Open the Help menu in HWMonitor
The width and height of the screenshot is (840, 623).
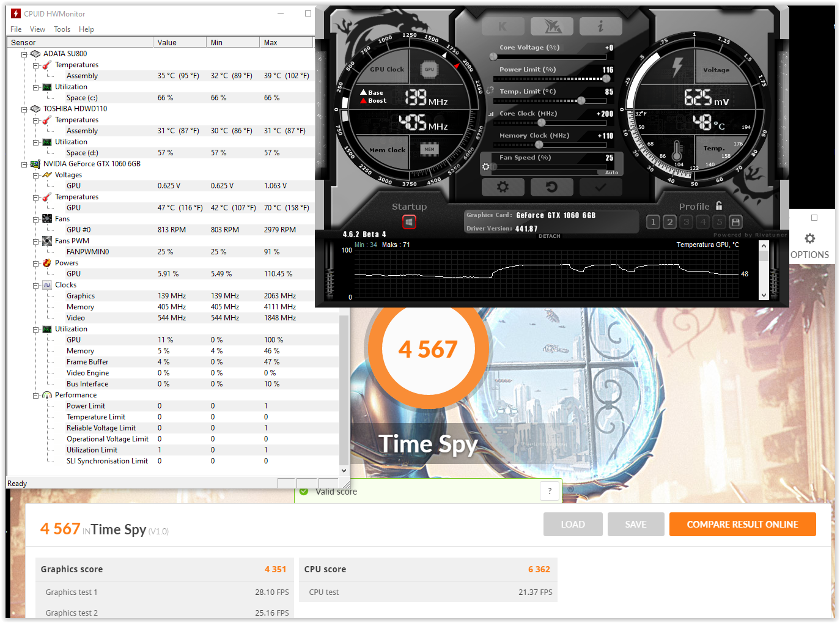pos(86,29)
